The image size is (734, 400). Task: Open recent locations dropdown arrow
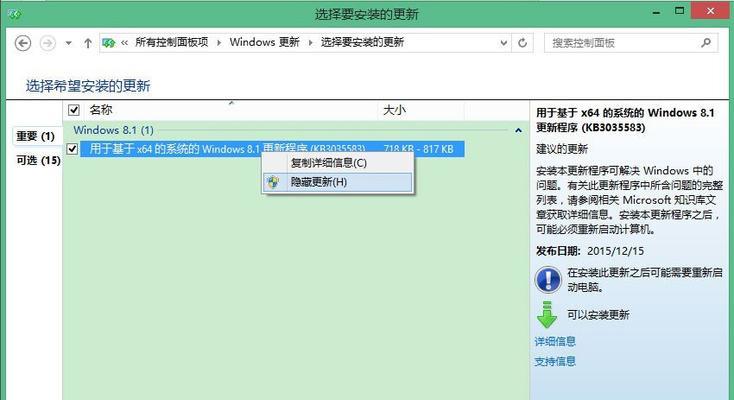tap(68, 43)
